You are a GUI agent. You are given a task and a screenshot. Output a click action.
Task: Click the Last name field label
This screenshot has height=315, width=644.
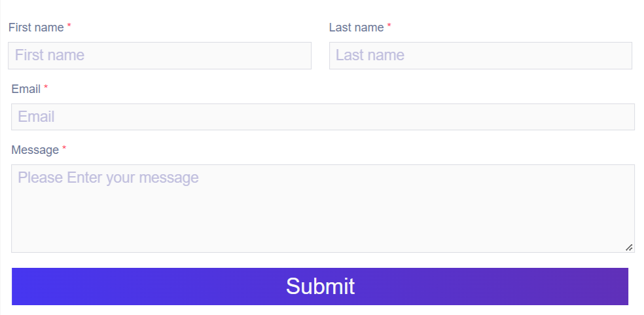[356, 28]
